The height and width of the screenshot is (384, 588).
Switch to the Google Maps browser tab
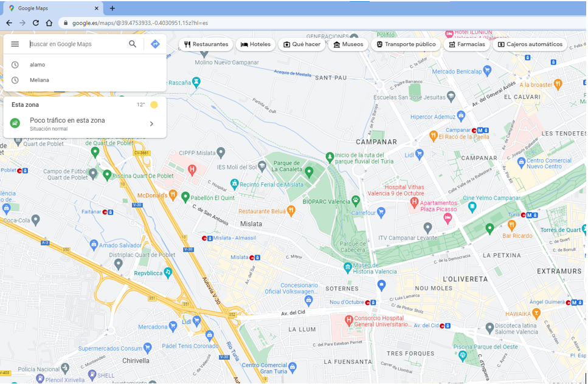(52, 9)
